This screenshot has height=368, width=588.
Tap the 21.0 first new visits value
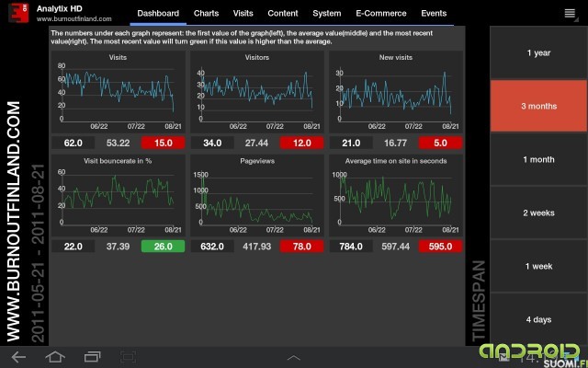pyautogui.click(x=351, y=143)
